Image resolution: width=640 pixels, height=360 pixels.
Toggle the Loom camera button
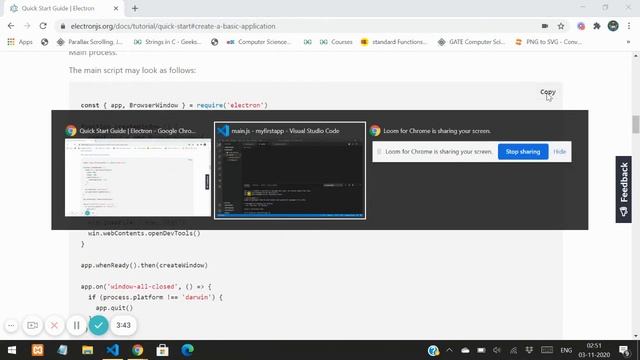tap(32, 325)
